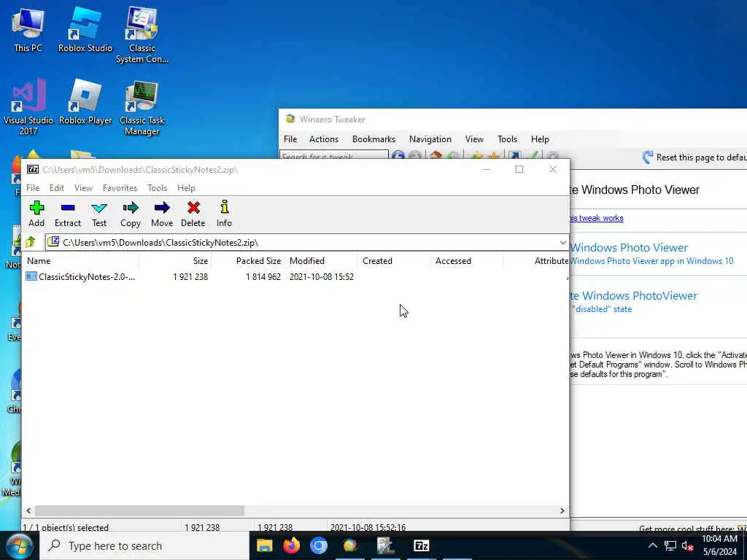Launch Firefox from the taskbar

[292, 545]
